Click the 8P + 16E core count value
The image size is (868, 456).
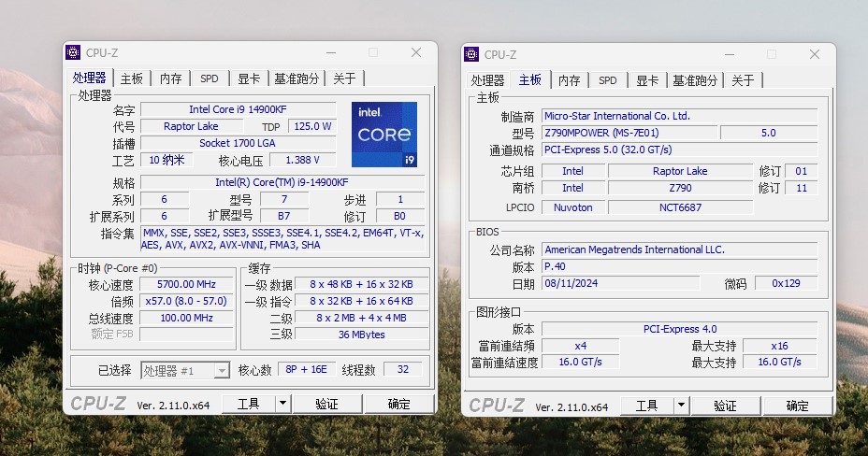click(306, 369)
